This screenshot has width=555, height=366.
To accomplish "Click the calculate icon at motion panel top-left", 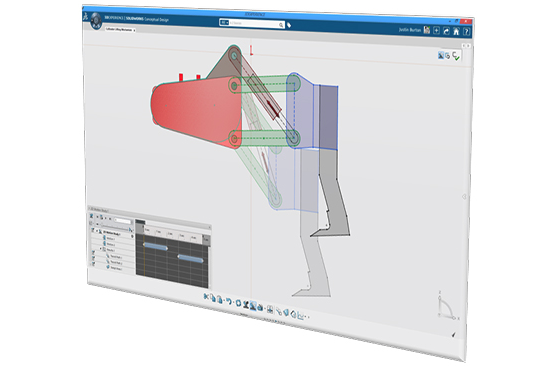I will click(91, 216).
